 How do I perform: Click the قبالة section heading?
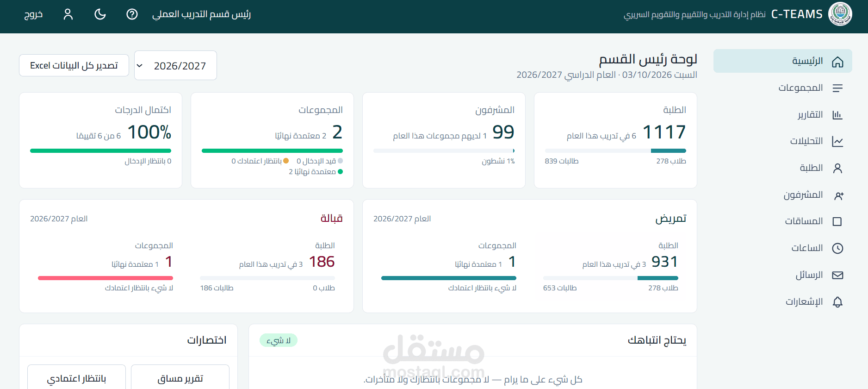(331, 218)
